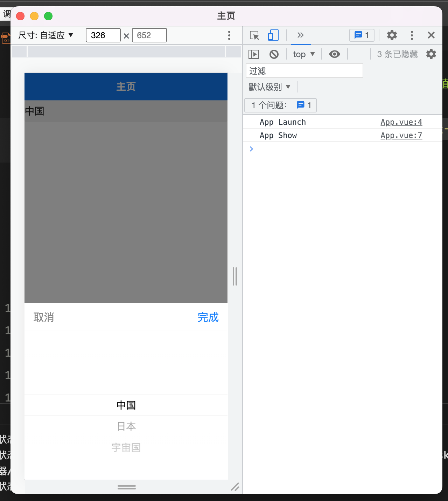Click the width field showing 326
This screenshot has height=501, width=448.
coord(103,35)
